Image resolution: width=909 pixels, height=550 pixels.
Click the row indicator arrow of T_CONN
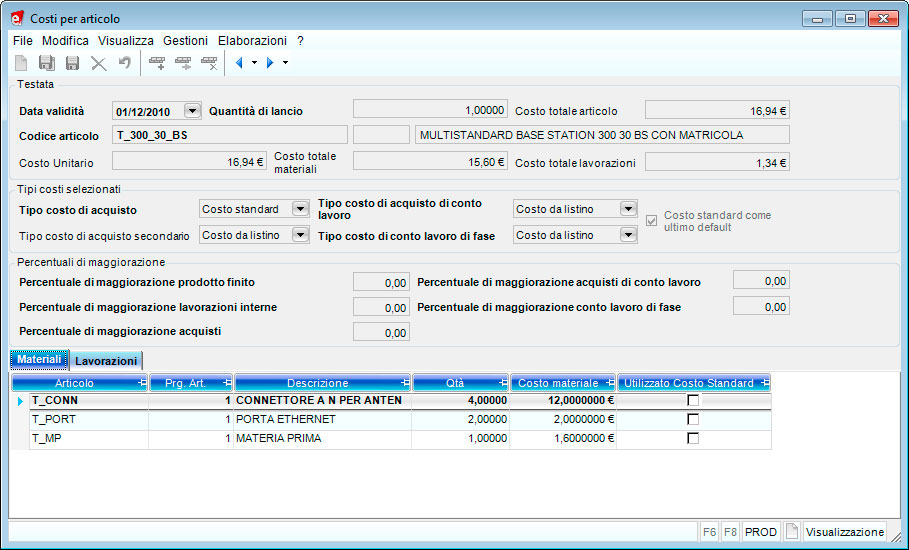(20, 400)
